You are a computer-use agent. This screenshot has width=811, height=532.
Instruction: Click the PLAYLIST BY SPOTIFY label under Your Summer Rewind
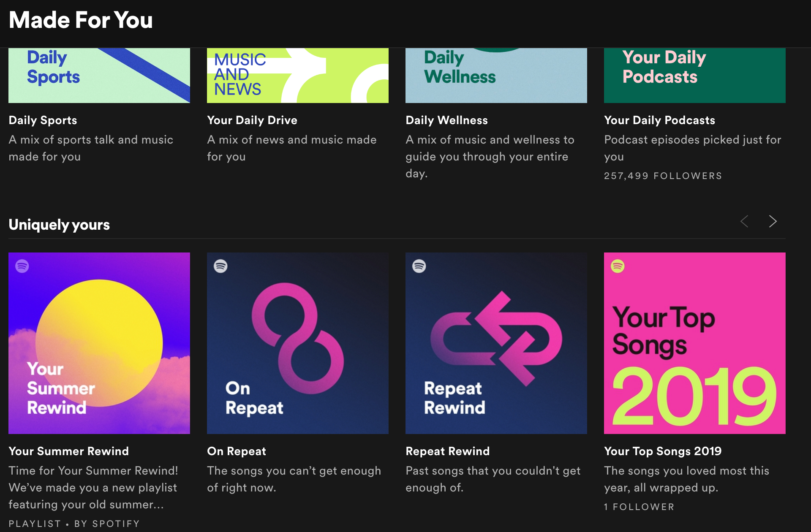coord(73,523)
